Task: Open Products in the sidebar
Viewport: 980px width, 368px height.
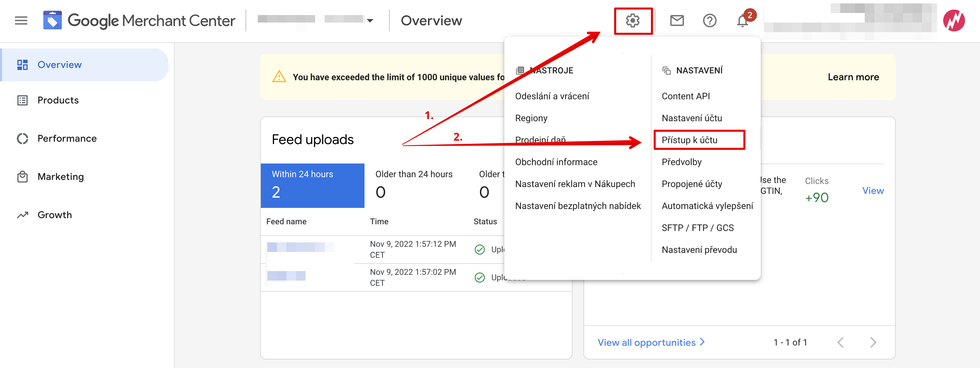Action: point(58,100)
